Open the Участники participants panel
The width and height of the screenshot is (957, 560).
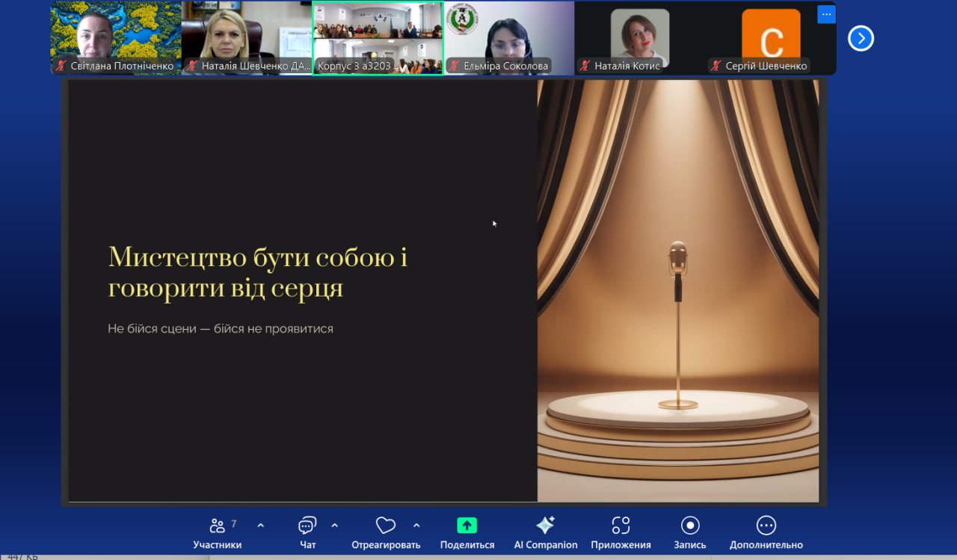(218, 533)
